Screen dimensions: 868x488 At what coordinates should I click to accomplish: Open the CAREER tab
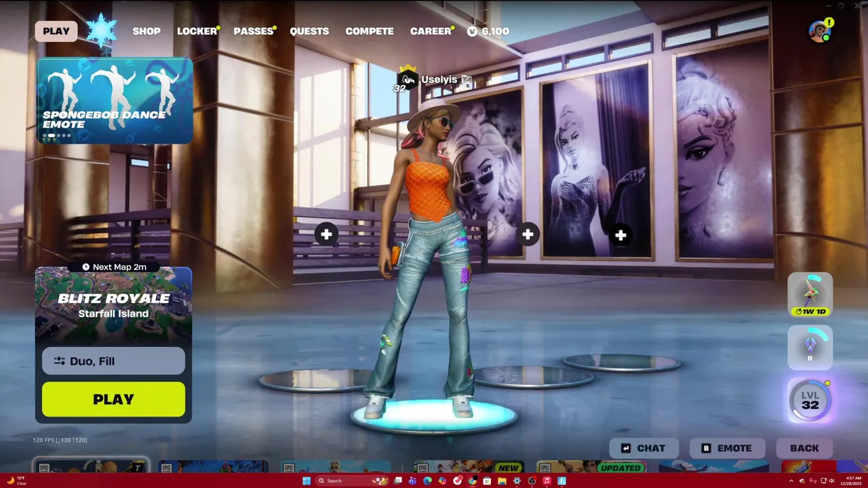tap(431, 31)
